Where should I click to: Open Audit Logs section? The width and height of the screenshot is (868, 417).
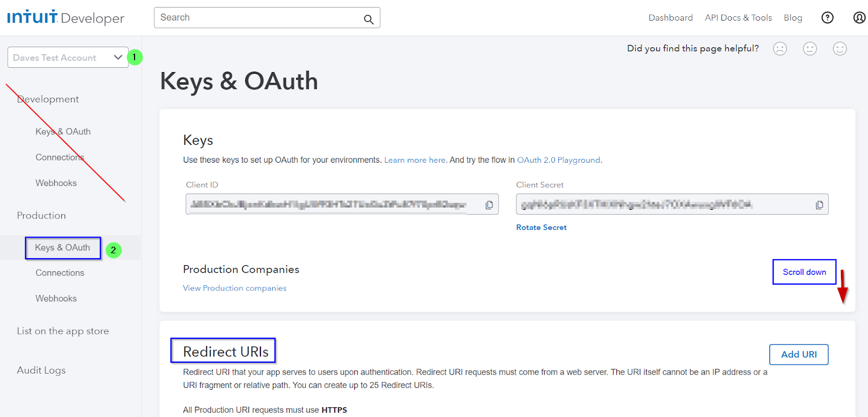(x=41, y=370)
